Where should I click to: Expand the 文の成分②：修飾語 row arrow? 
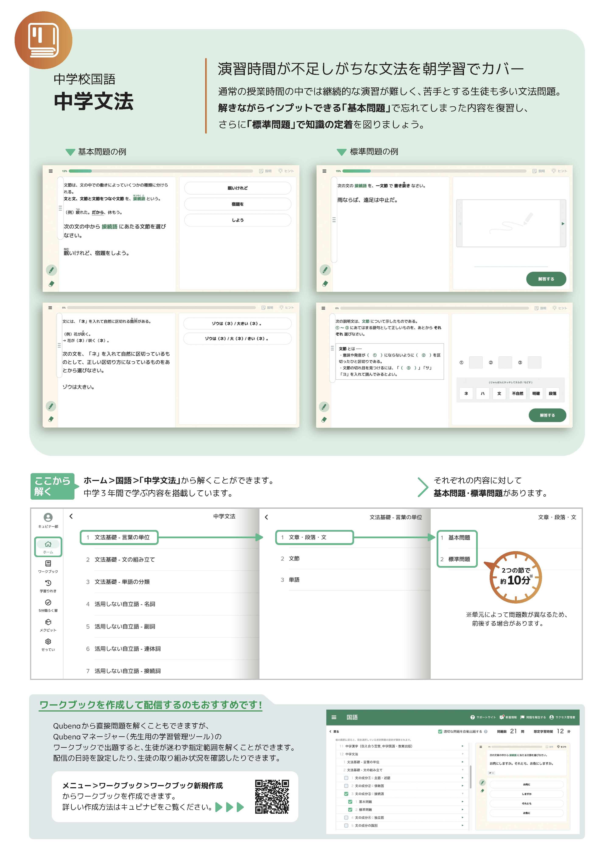463,786
